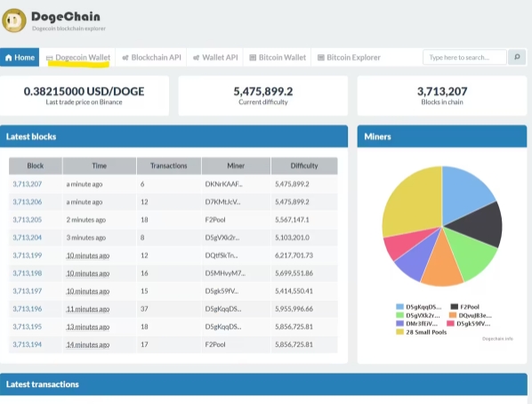Click the 5,475,899.2 current difficulty stat
The height and width of the screenshot is (404, 532).
click(263, 92)
